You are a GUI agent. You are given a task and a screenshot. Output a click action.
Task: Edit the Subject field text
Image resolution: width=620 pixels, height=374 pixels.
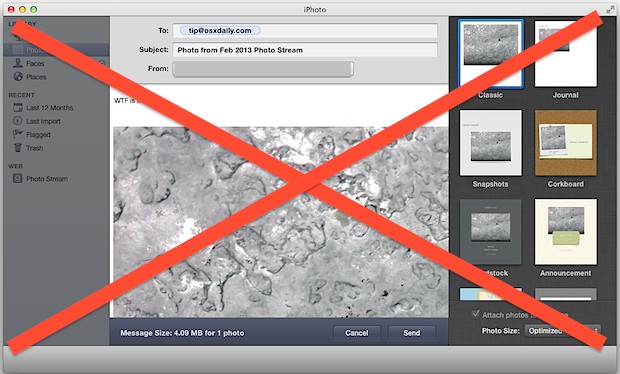point(305,50)
